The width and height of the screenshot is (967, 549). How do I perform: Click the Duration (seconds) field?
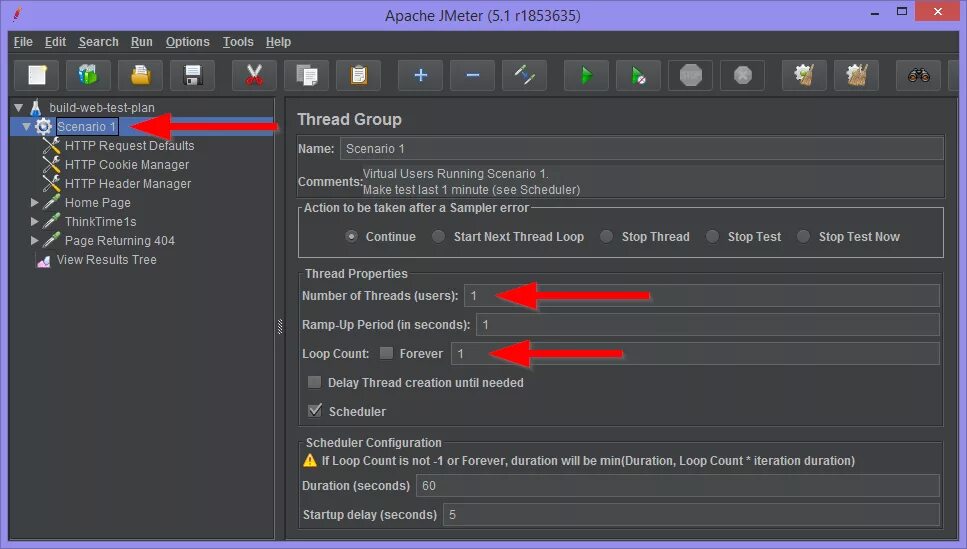pos(678,485)
